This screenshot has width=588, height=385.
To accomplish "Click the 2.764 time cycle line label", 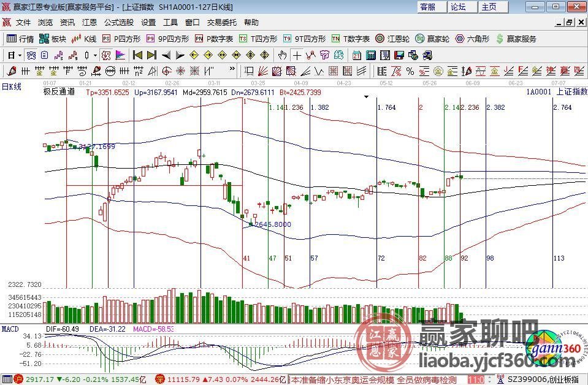I will [x=562, y=107].
